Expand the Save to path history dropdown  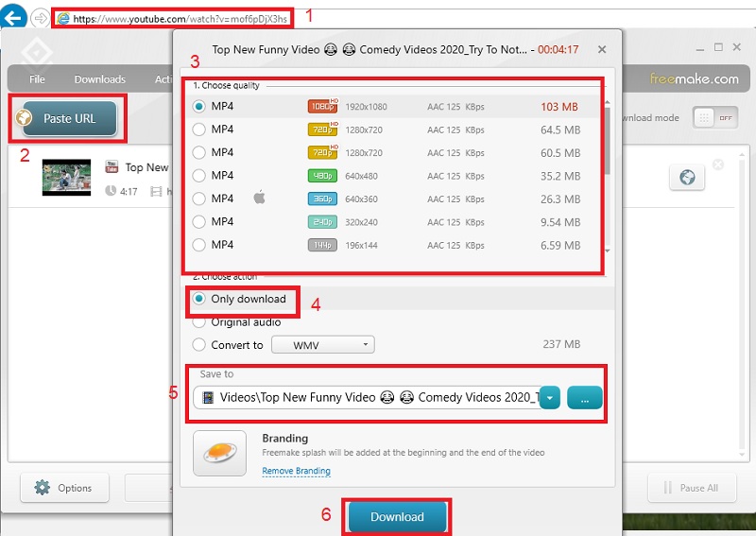click(x=550, y=398)
